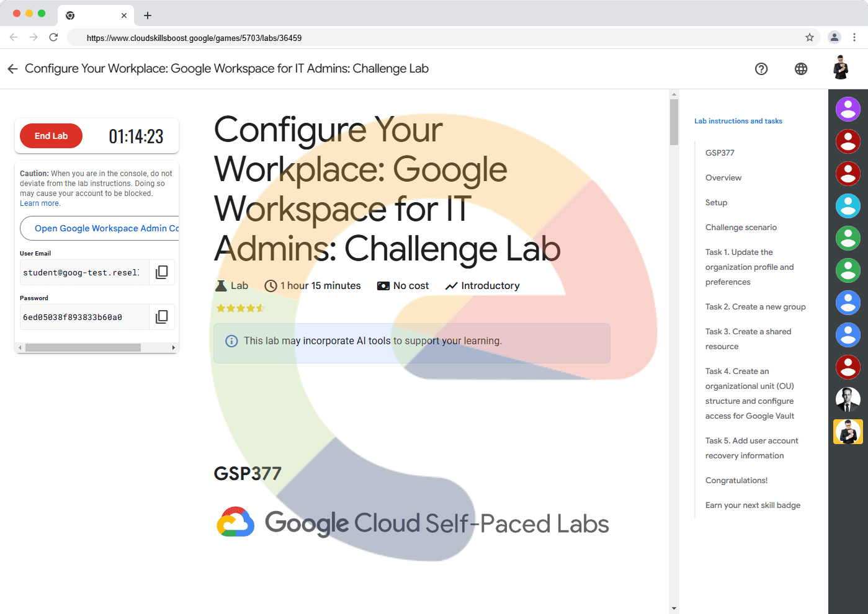Follow the Learn more link
Screen dimensions: 868x614
[40, 203]
